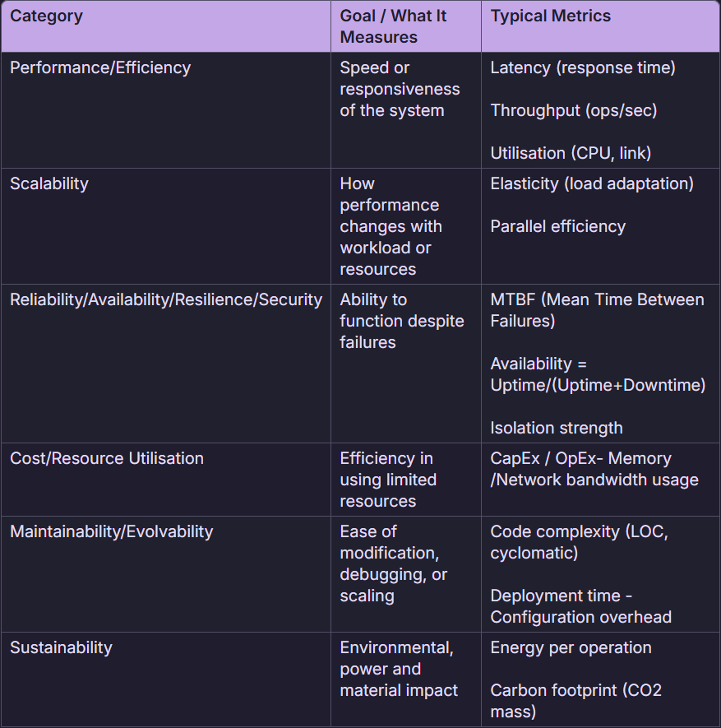Click the MTBF (Mean Time Between Failures) text
The image size is (721, 728).
coord(597,310)
